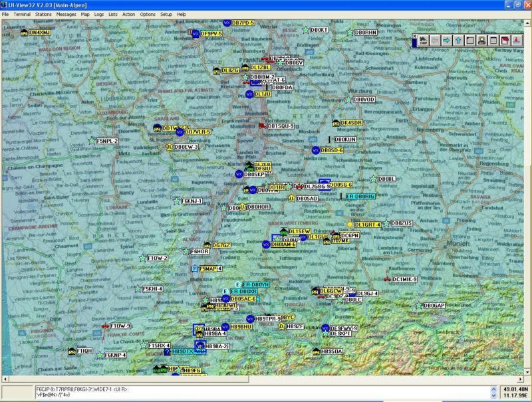Click the computer terminal toolbar icon
Viewport: 532px width, 402px height.
481,41
